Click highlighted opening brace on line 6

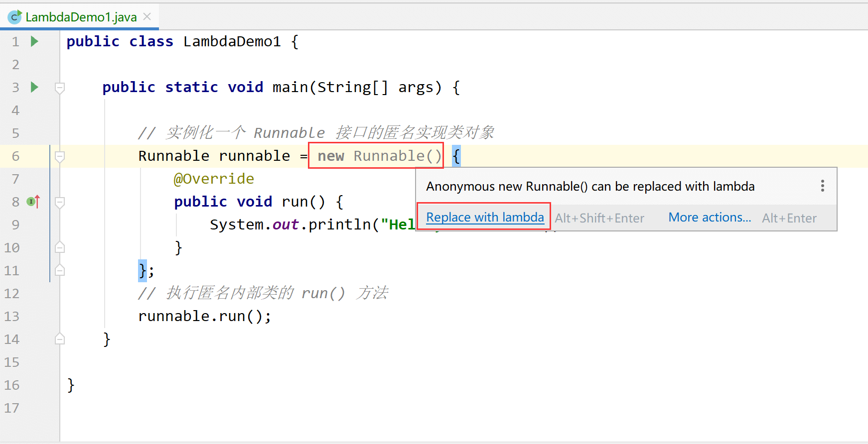click(456, 156)
